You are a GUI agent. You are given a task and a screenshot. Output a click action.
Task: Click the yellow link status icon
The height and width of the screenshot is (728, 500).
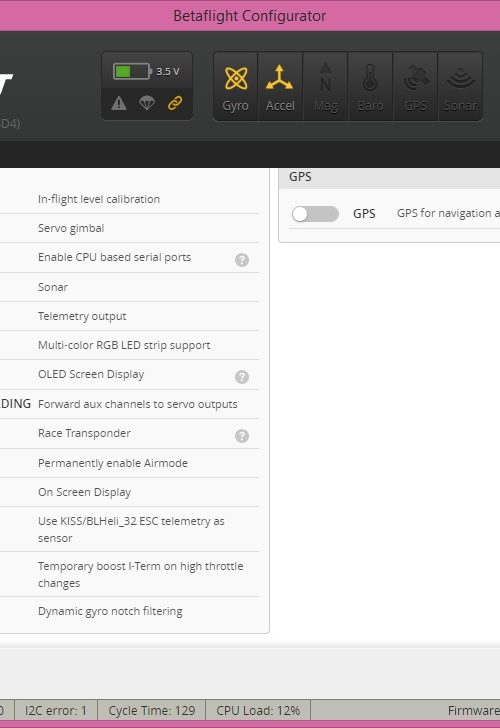point(175,103)
